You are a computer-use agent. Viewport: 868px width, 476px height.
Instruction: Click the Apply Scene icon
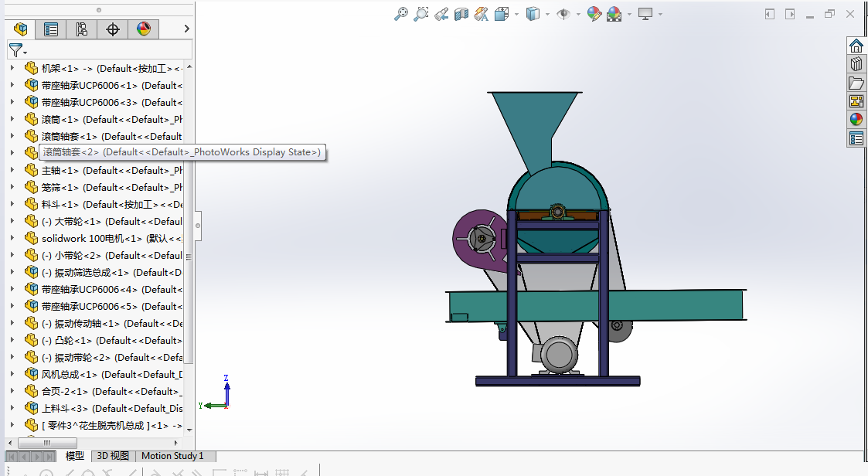coord(614,14)
